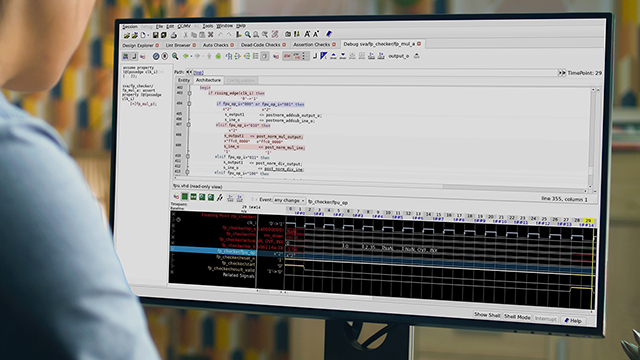Close the Lint Browser tab

(x=194, y=45)
